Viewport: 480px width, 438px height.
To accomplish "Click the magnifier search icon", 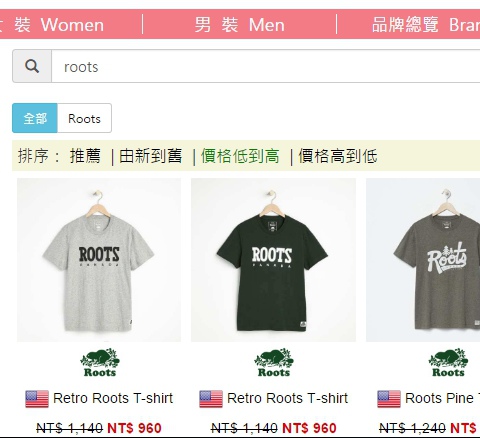I will (x=32, y=66).
